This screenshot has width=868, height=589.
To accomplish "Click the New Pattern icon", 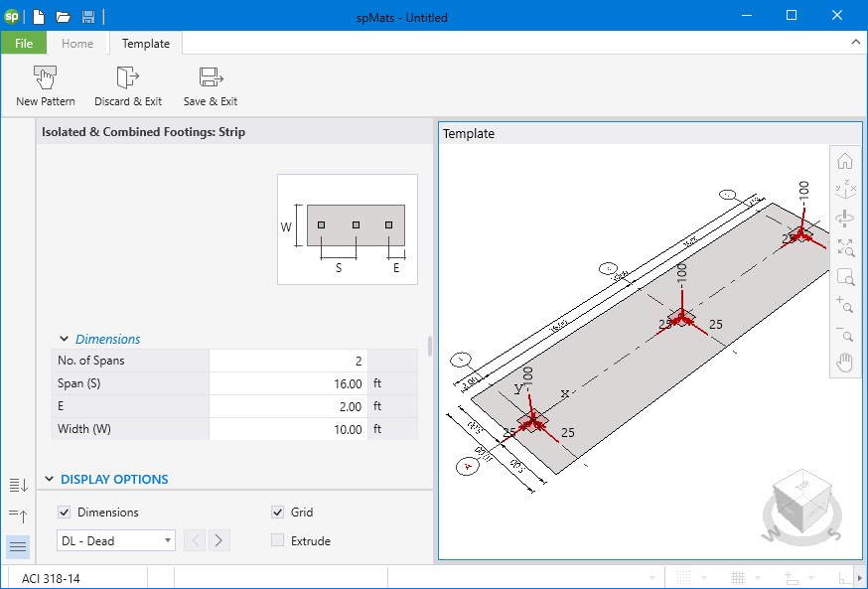I will pyautogui.click(x=45, y=78).
